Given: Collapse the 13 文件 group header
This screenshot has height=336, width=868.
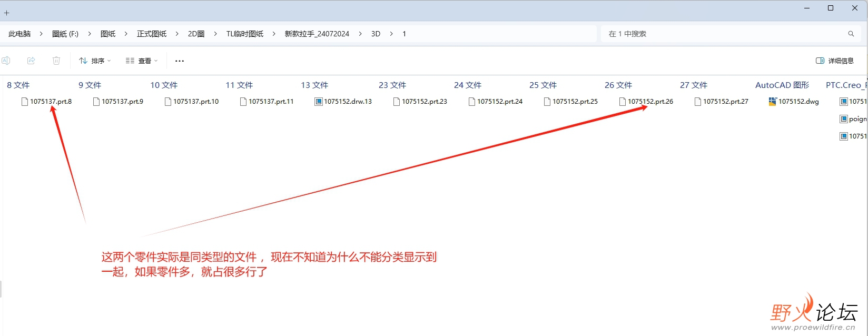Looking at the screenshot, I should (314, 85).
